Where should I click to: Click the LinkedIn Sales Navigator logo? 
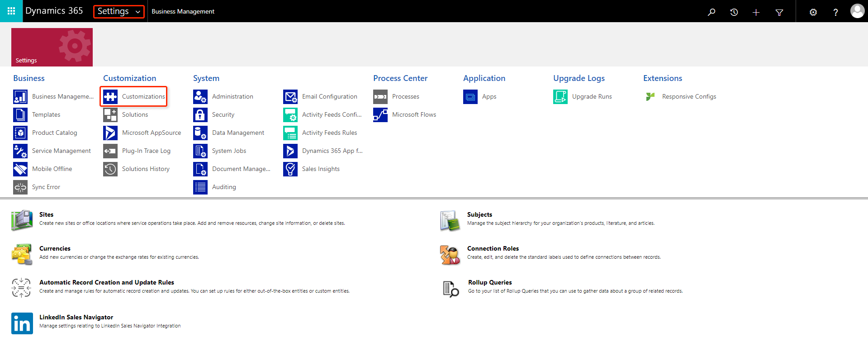22,323
